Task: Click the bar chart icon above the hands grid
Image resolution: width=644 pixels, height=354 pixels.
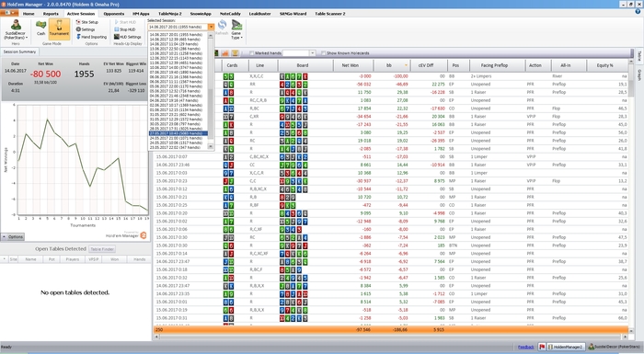Action: tap(225, 53)
